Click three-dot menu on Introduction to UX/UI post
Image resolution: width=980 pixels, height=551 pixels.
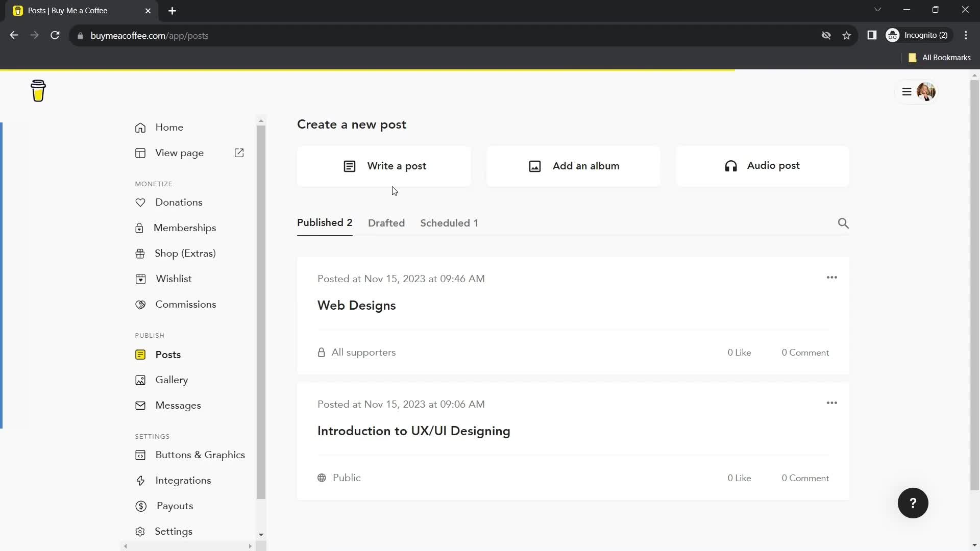[x=832, y=403]
